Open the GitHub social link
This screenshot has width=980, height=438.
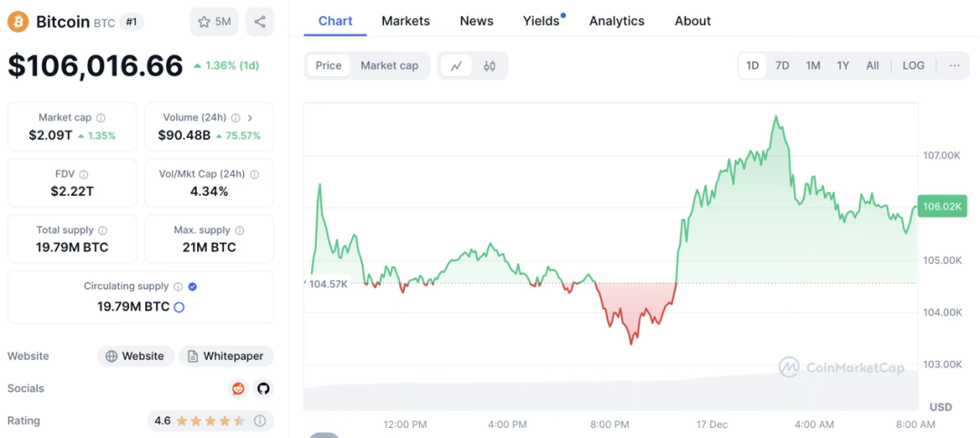click(263, 388)
